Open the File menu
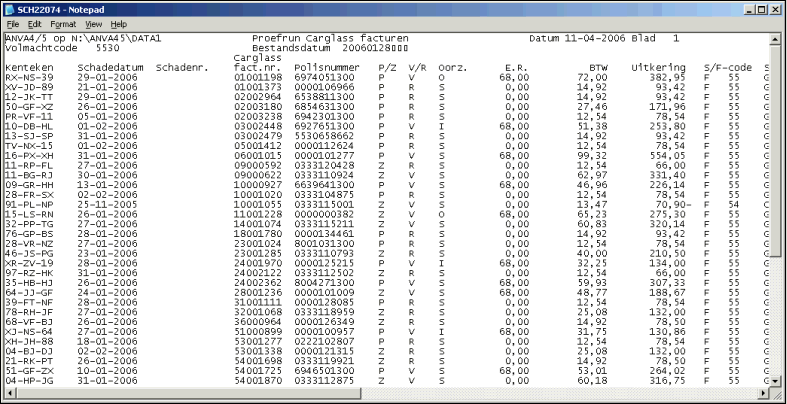787x404 pixels. point(13,23)
